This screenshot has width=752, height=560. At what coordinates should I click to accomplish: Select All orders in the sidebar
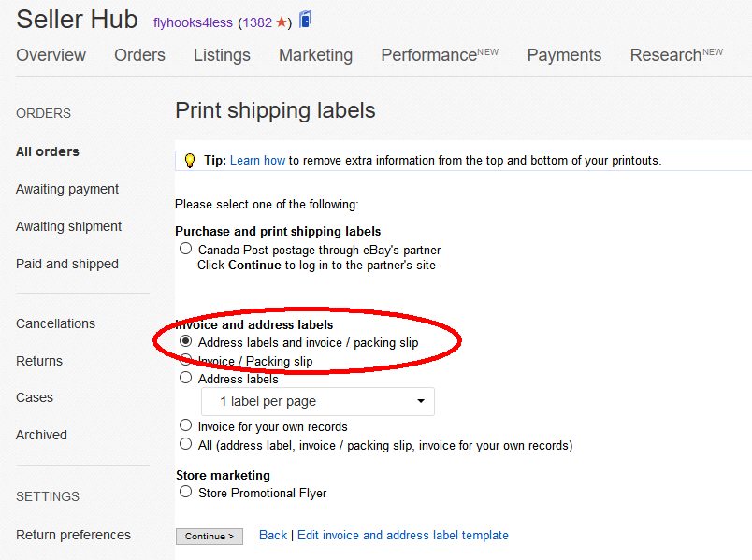pyautogui.click(x=47, y=151)
